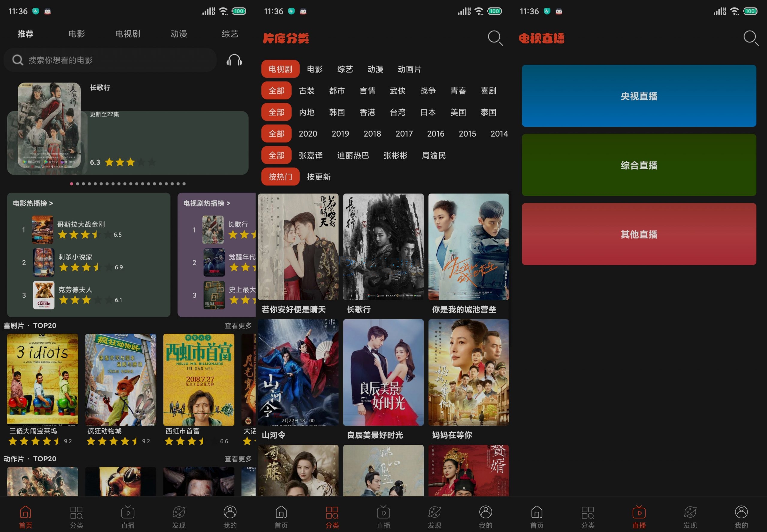This screenshot has width=767, height=532.
Task: Switch to the 动漫 top tab
Action: click(179, 34)
